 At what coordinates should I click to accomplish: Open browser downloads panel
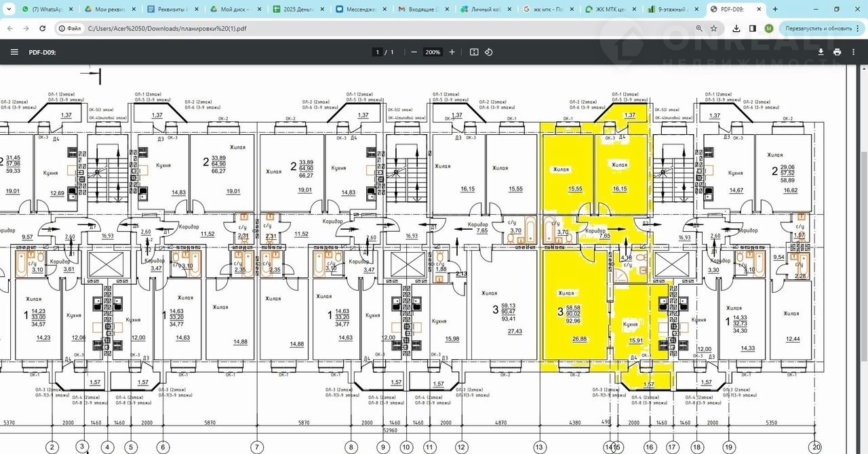[737, 28]
